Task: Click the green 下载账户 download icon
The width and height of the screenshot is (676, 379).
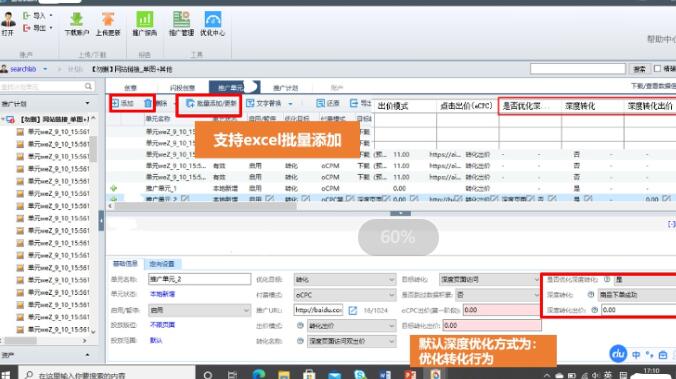Action: (x=76, y=19)
